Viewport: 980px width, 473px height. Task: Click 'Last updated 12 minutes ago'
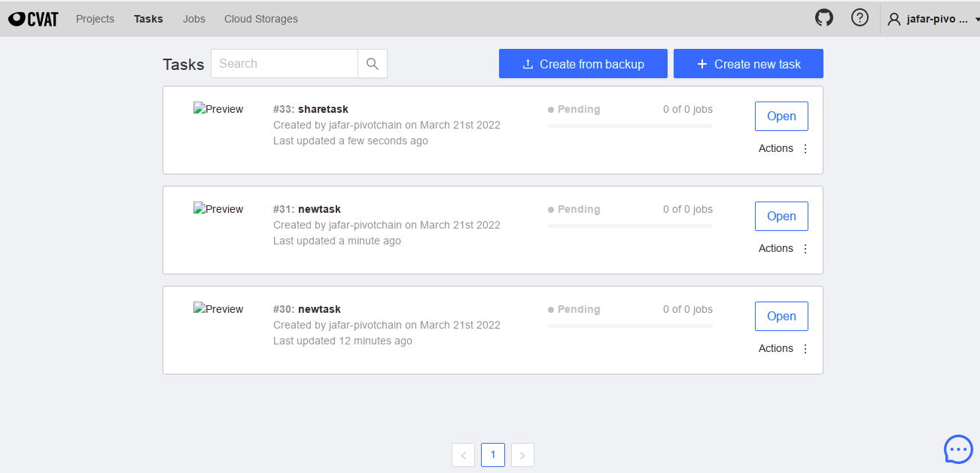click(x=342, y=341)
